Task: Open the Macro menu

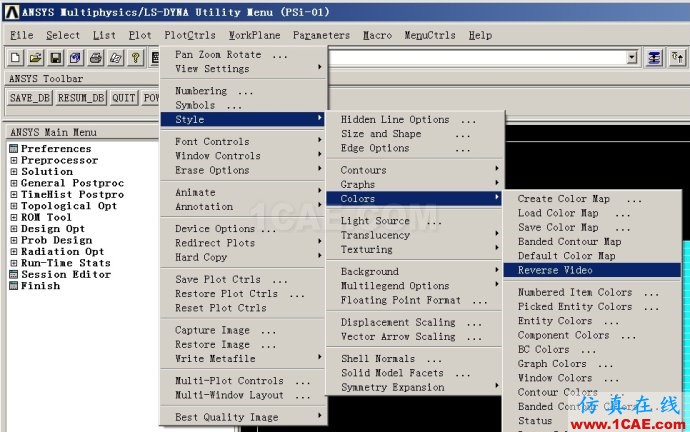Action: (377, 35)
